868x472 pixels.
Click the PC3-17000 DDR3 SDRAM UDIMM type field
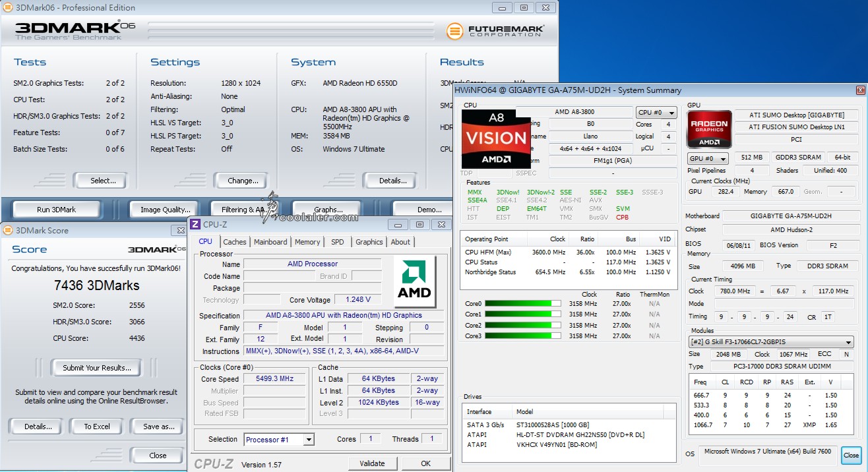click(x=783, y=366)
